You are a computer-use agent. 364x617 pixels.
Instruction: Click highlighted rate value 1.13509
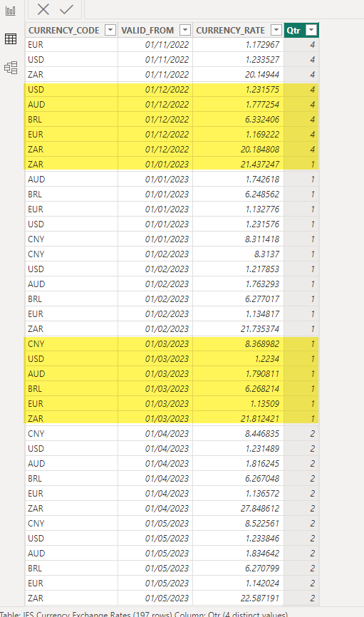[265, 404]
